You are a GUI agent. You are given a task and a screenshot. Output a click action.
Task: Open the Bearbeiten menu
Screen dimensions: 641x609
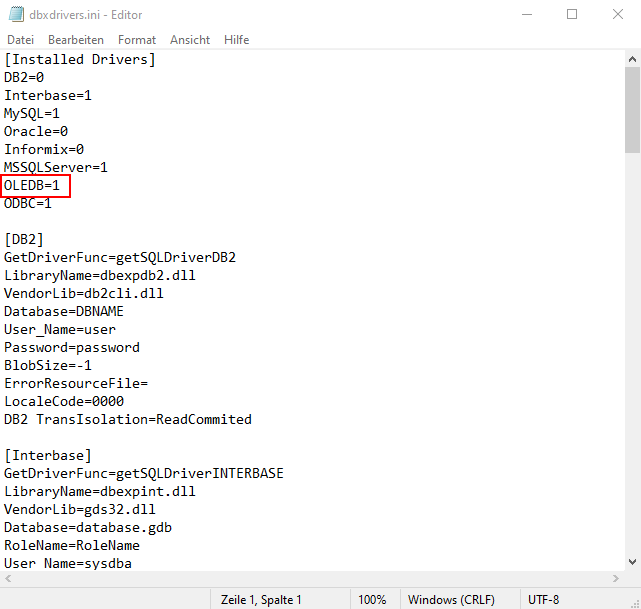click(x=76, y=40)
